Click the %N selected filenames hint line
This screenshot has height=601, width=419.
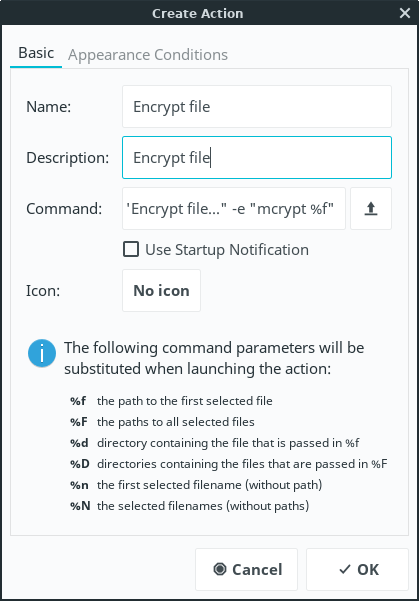[x=189, y=506]
